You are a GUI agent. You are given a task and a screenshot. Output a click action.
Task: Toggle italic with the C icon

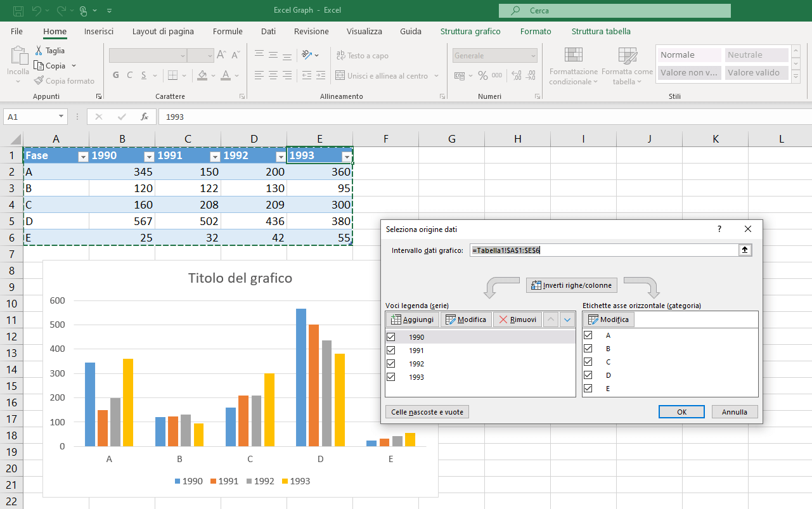pyautogui.click(x=130, y=75)
